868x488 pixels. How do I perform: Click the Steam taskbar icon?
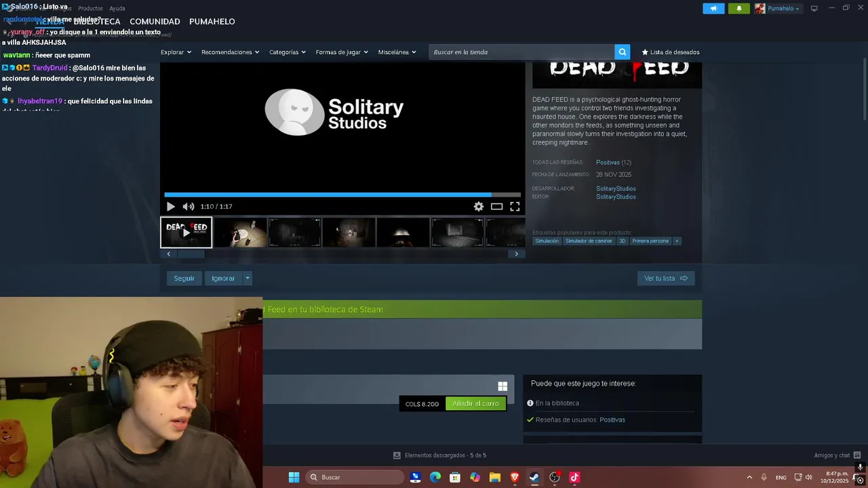point(534,477)
